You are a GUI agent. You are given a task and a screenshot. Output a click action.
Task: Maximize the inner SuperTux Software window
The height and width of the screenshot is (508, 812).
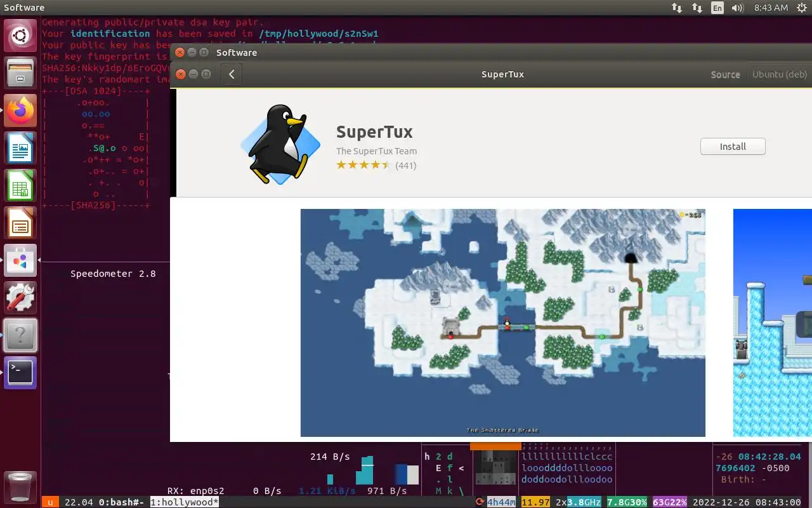(x=206, y=74)
